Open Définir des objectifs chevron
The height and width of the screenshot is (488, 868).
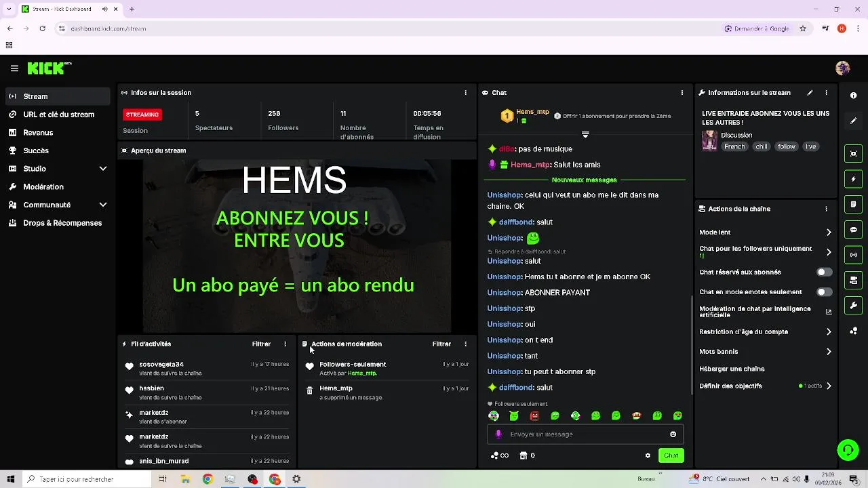click(829, 386)
